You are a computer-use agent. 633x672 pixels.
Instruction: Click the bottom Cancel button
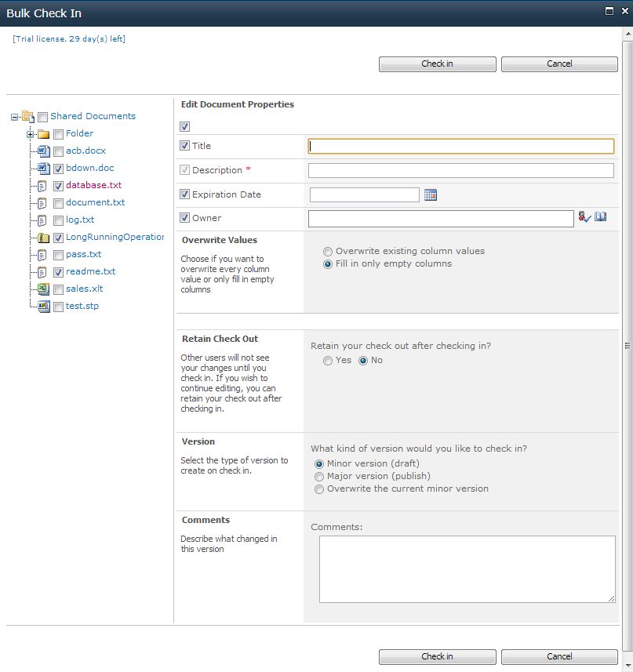[559, 656]
